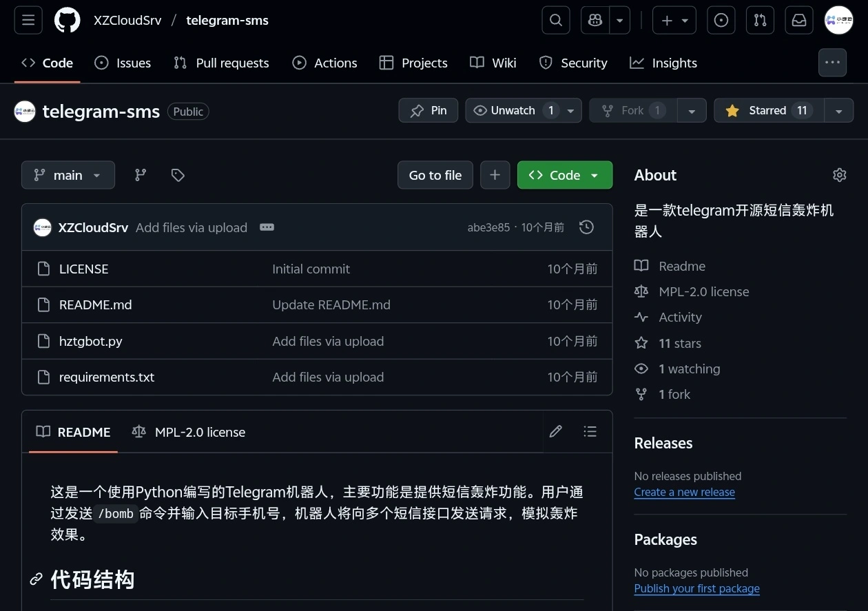Open your notifications inbox
This screenshot has height=611, width=868.
pos(798,20)
